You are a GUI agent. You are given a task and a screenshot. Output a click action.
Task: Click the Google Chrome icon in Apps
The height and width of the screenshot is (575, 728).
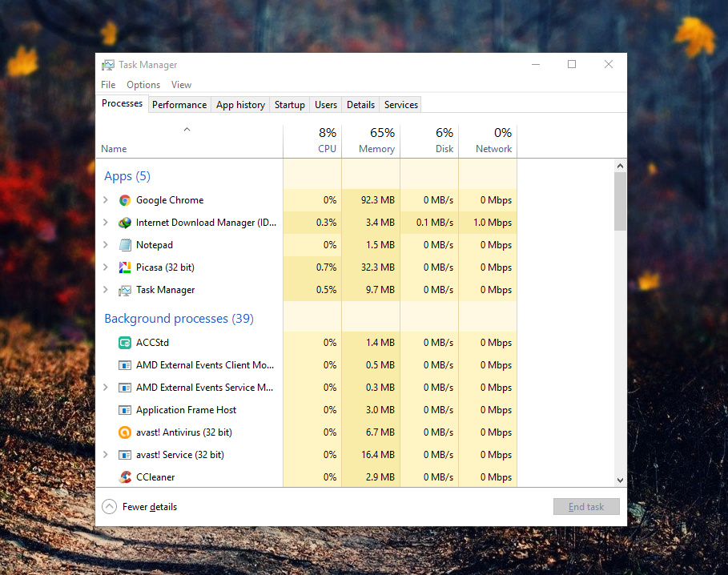(124, 200)
